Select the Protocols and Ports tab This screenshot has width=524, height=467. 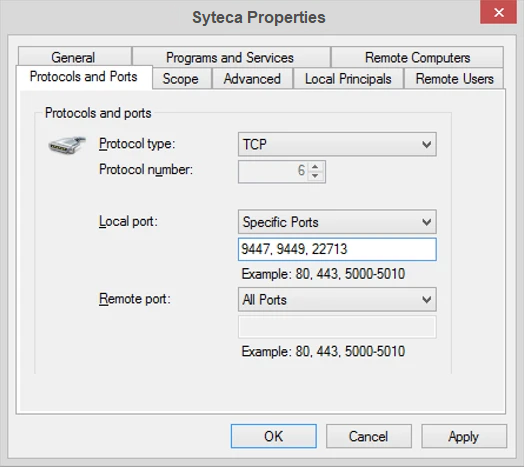click(x=84, y=77)
